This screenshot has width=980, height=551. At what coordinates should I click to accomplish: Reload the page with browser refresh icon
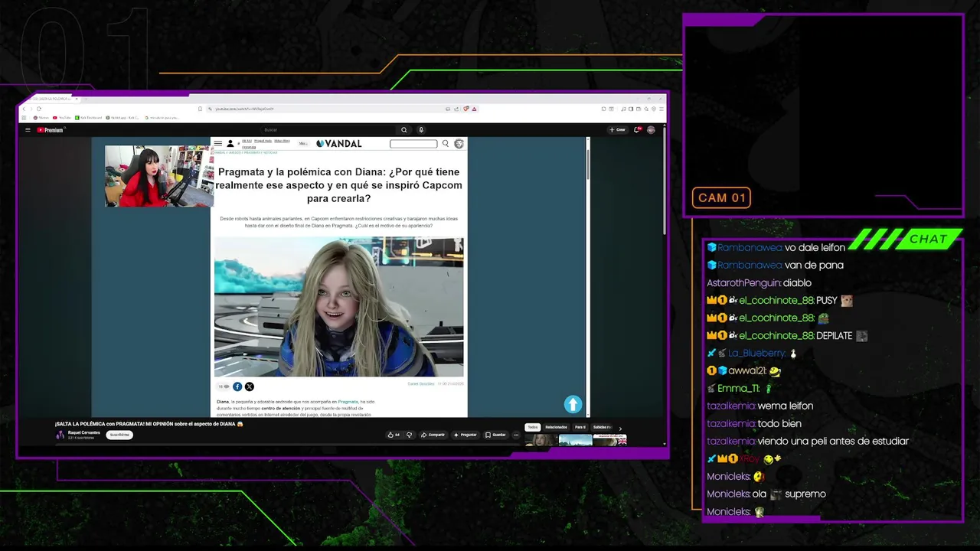coord(39,109)
